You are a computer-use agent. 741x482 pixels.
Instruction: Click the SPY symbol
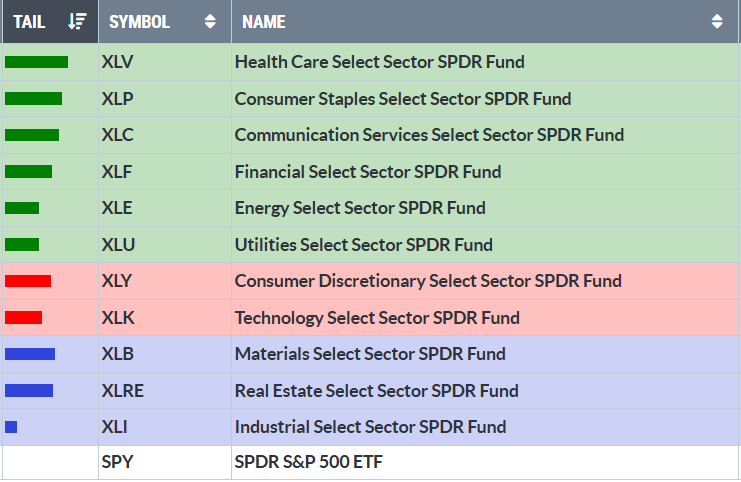tap(116, 463)
